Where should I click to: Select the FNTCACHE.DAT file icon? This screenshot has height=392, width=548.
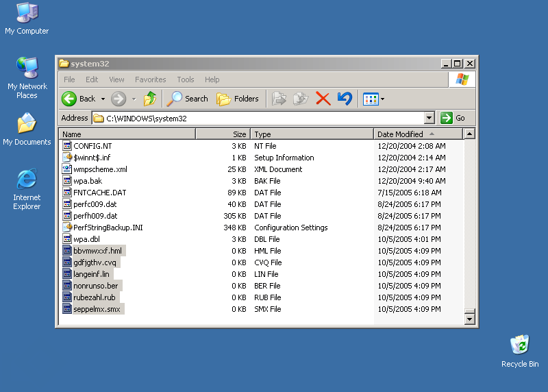coord(67,192)
